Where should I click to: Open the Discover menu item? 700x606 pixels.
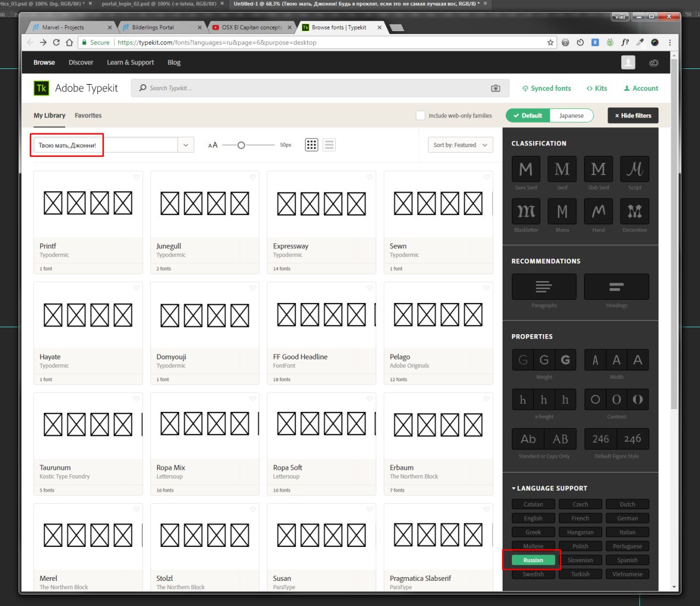tap(81, 62)
